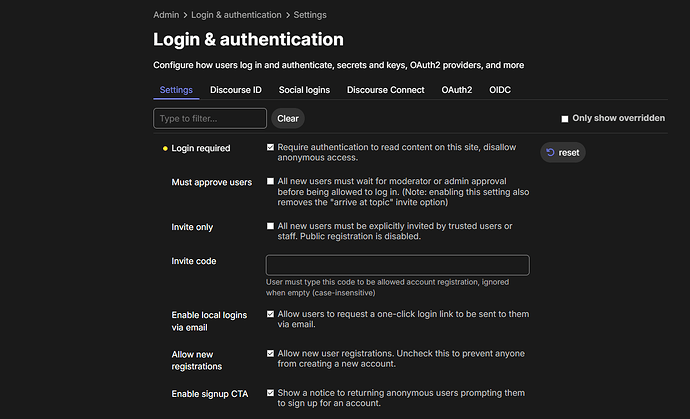Open the Login & authentication breadcrumb link
Image resolution: width=690 pixels, height=419 pixels.
[x=236, y=15]
